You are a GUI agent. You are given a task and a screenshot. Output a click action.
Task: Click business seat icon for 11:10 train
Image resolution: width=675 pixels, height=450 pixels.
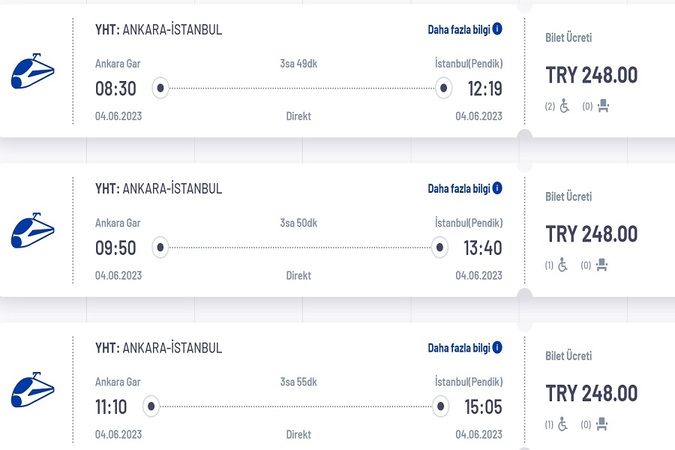[602, 424]
